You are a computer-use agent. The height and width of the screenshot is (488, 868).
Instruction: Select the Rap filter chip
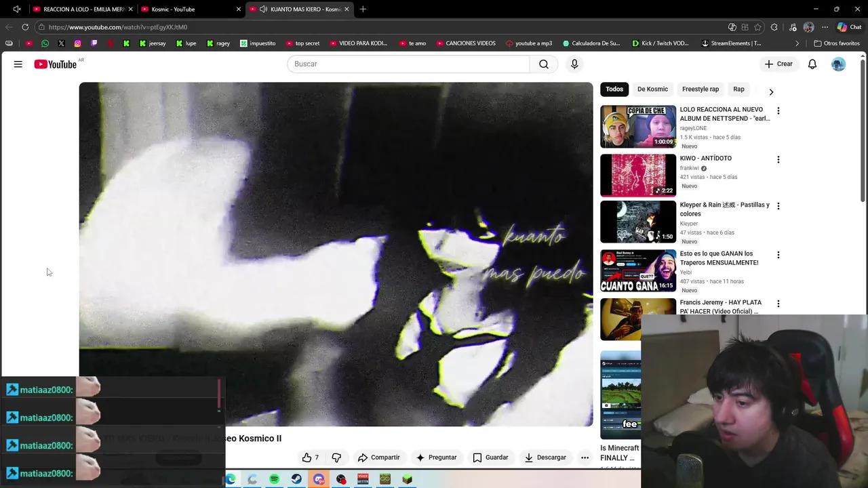[738, 89]
